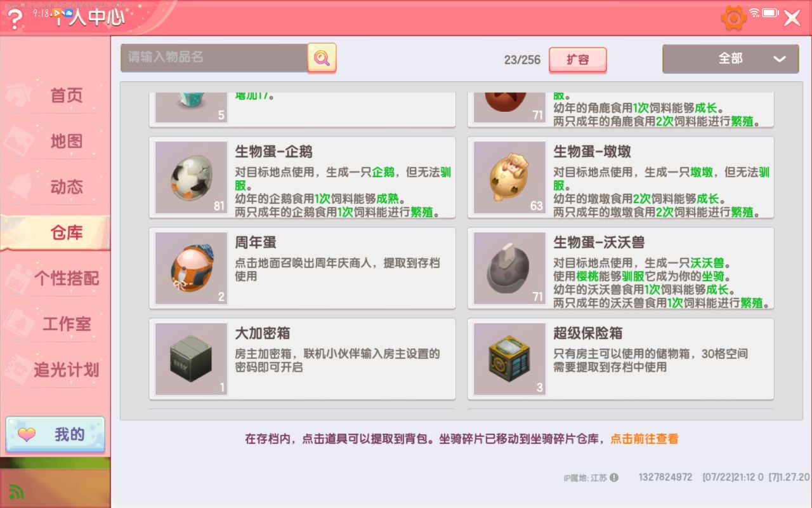812x508 pixels.
Task: Choose the Wowo beast egg icon
Action: [x=509, y=268]
